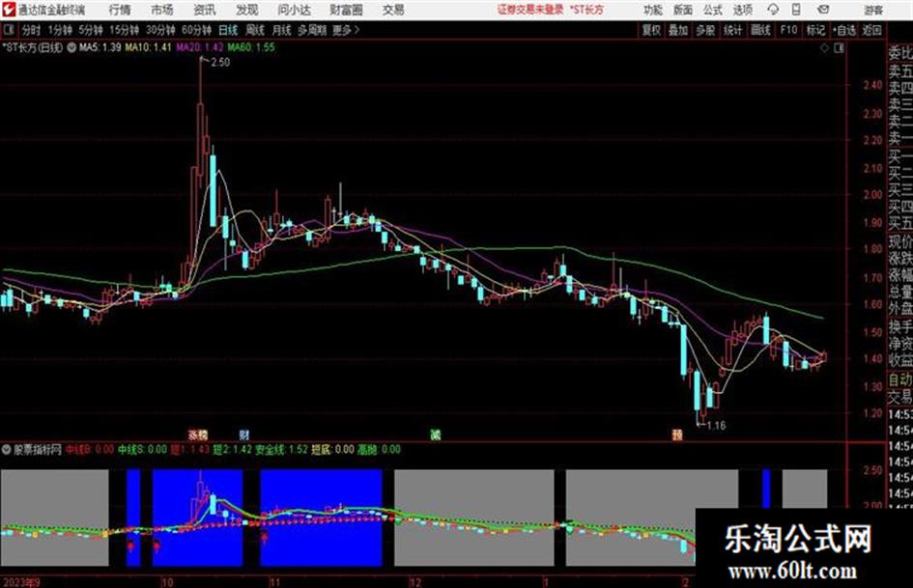Select the 周线 weekly period tab
Image resolution: width=913 pixels, height=588 pixels.
click(x=254, y=30)
